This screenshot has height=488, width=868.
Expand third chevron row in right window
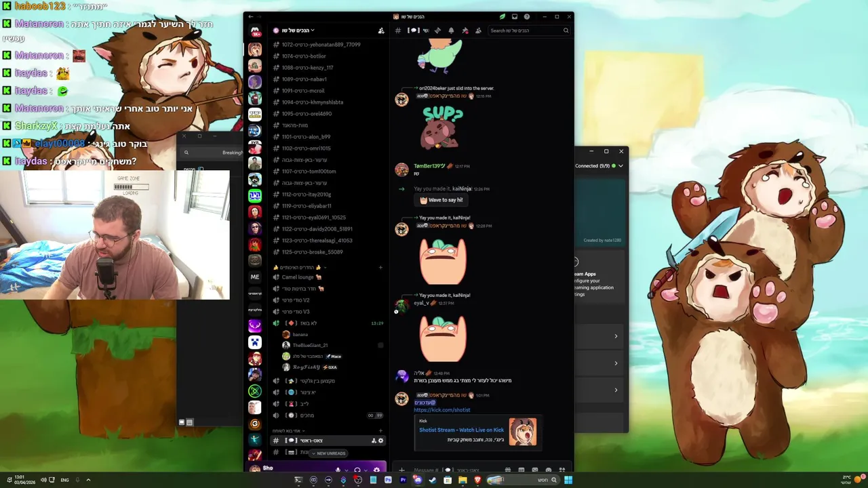coord(616,390)
